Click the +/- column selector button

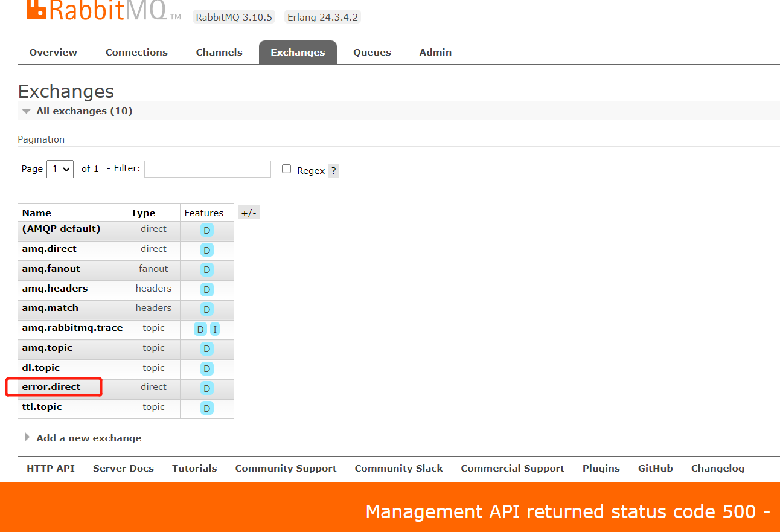click(249, 213)
